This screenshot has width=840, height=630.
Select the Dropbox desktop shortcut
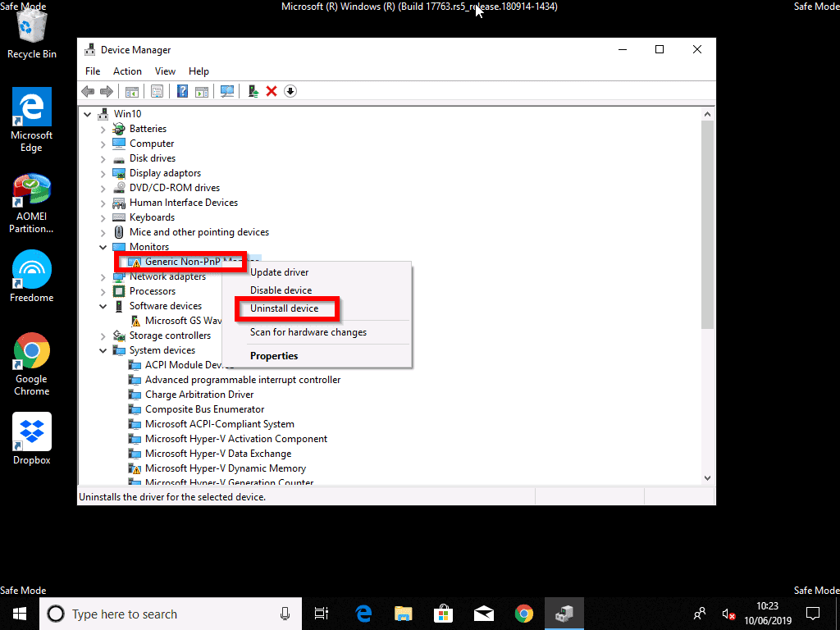coord(32,439)
